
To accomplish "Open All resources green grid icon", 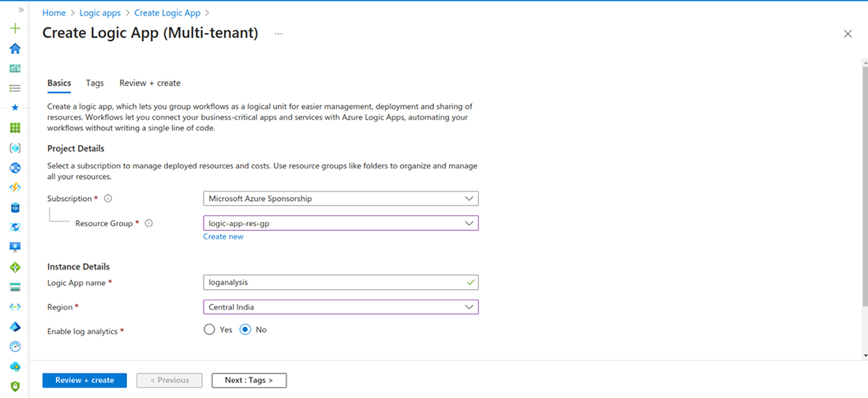I will point(16,128).
